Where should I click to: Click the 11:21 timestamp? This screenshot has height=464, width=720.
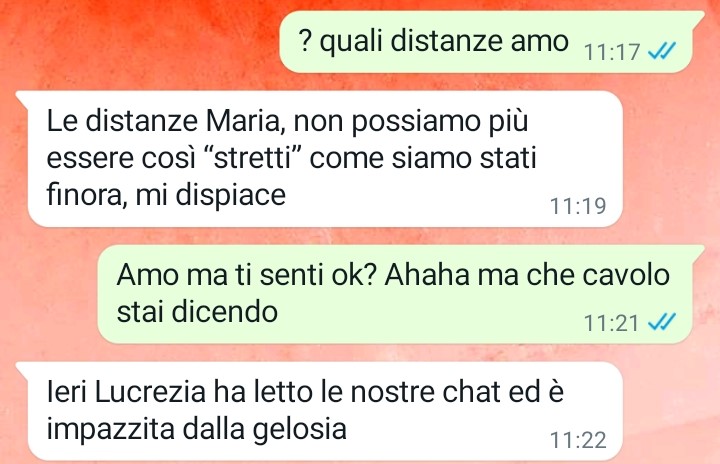point(612,323)
